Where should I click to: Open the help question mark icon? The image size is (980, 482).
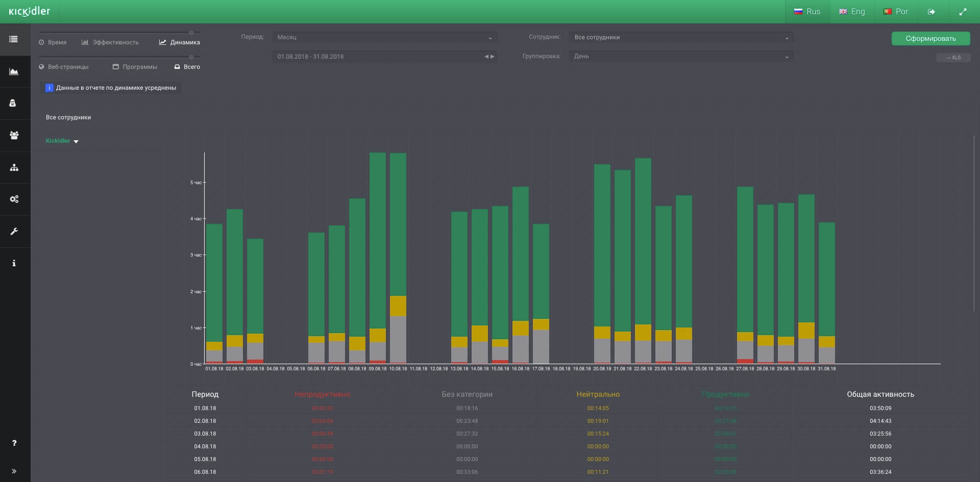14,443
